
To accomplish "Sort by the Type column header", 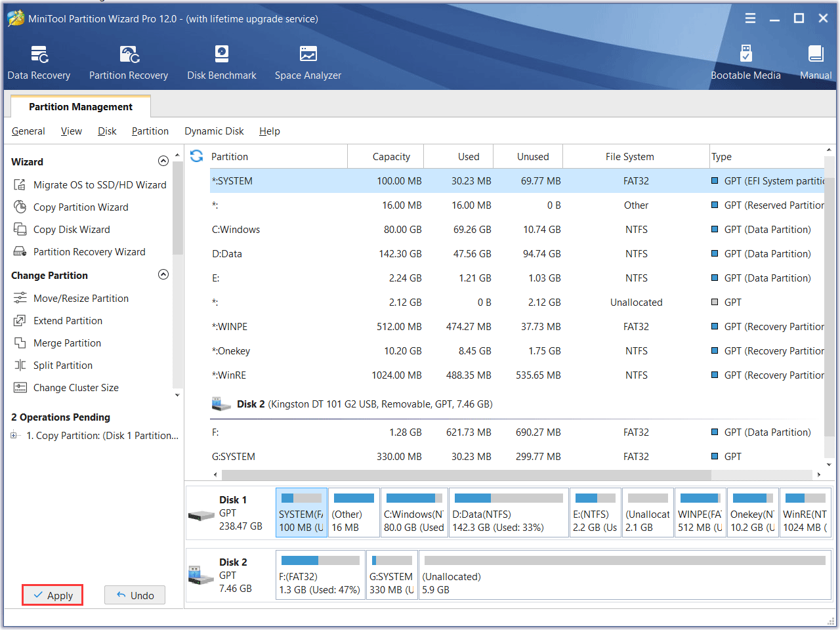I will [766, 157].
